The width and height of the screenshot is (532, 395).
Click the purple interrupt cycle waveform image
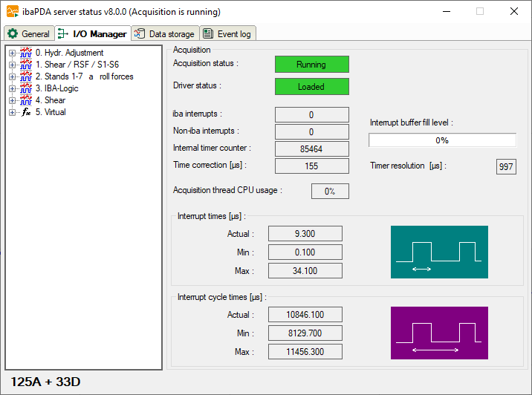point(439,333)
